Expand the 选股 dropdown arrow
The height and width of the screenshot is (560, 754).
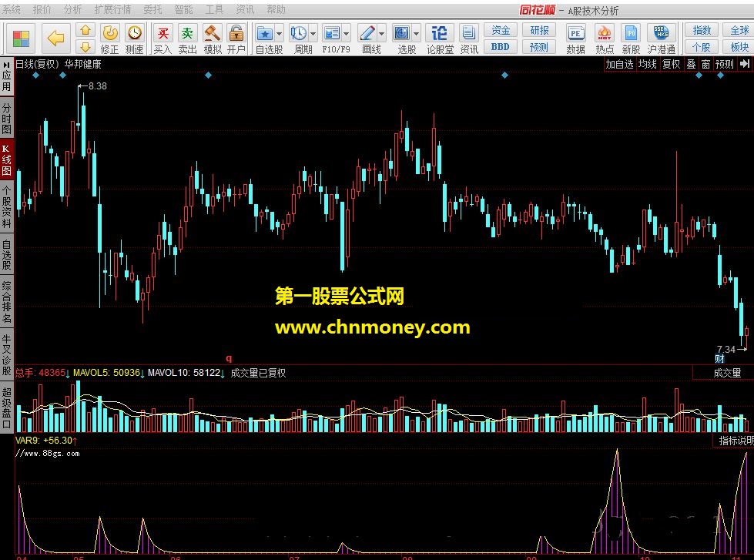[417, 34]
